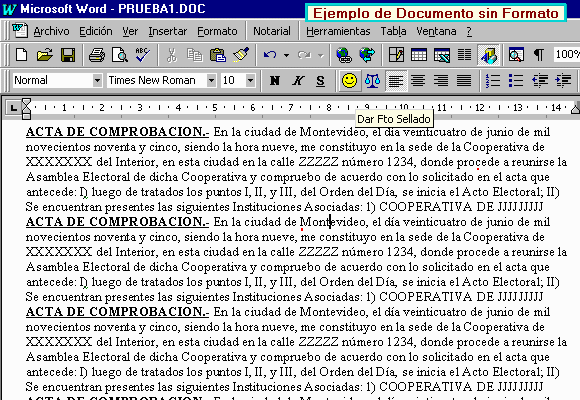Set columns with the columns icon

pyautogui.click(x=465, y=55)
